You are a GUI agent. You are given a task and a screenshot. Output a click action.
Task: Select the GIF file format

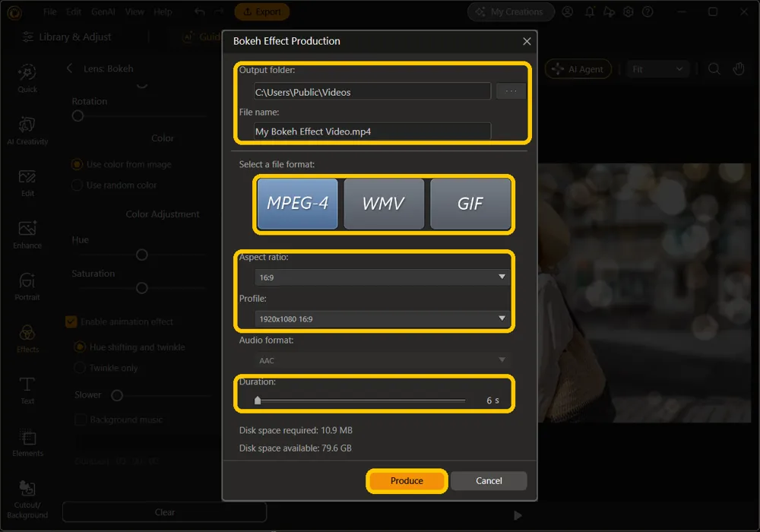pos(470,204)
